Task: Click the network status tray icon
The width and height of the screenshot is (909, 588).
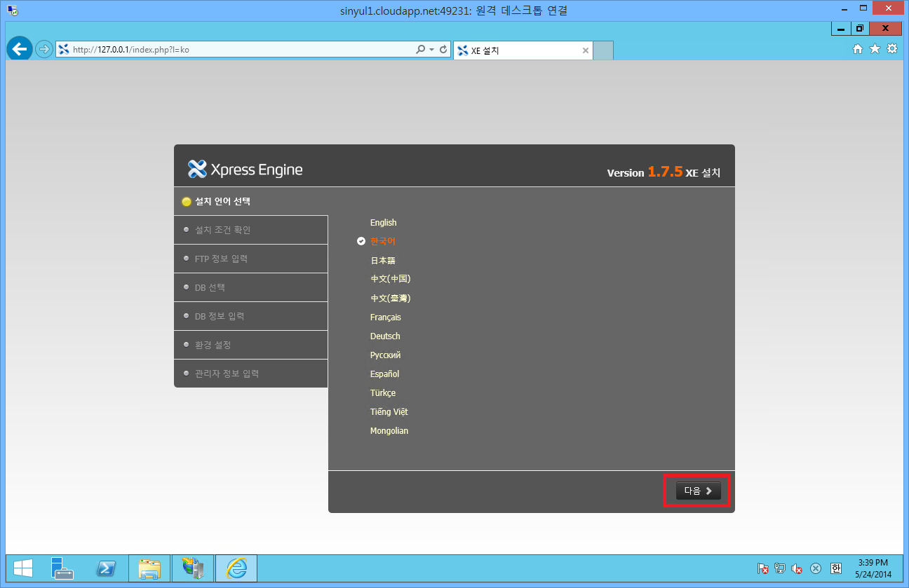Action: 780,568
